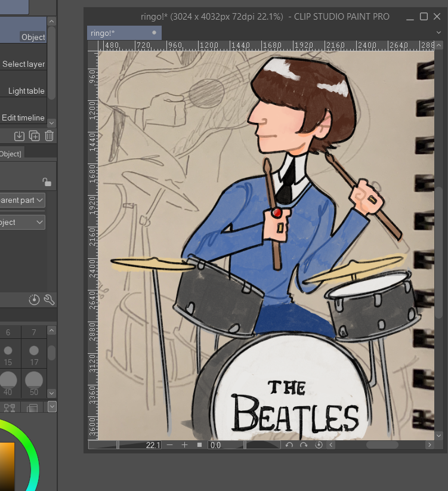Click canvas scroll left arrow

331,444
